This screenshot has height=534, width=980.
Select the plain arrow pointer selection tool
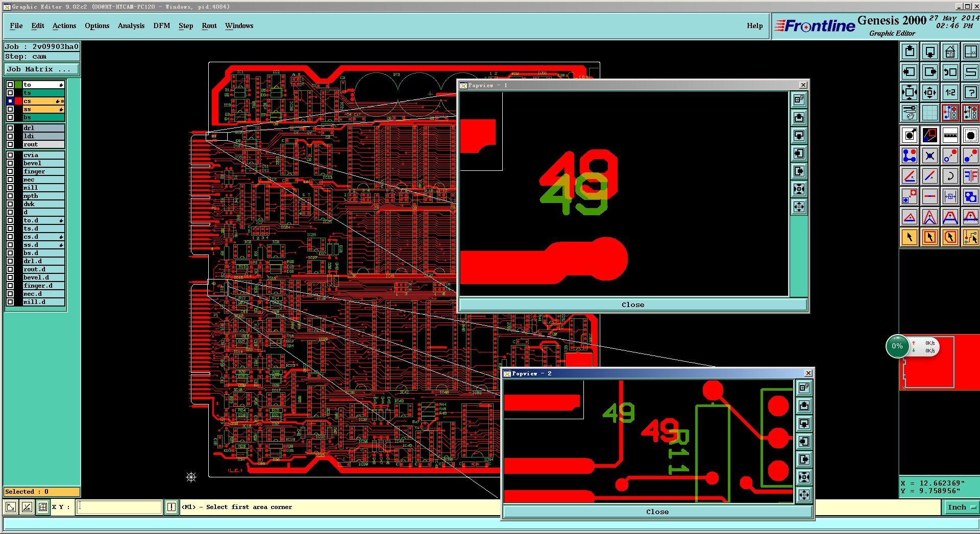(910, 237)
